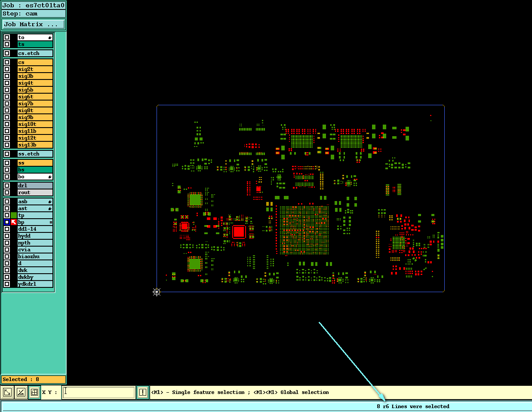Screen dimensions: 532x412
Task: Click the pencil marker on the to layer
Action: pyautogui.click(x=50, y=38)
